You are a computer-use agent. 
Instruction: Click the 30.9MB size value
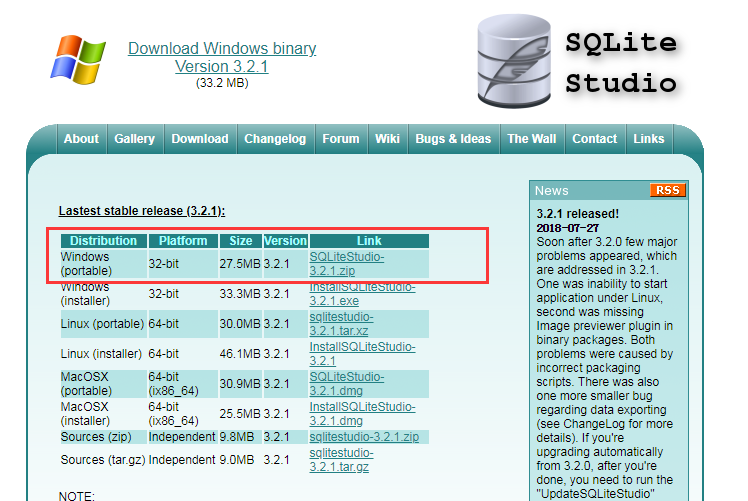pos(240,384)
